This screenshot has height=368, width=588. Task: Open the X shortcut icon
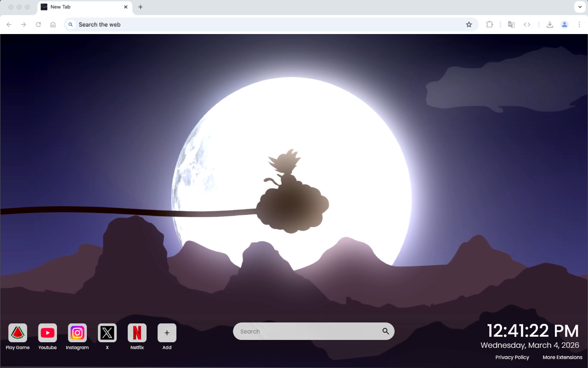tap(107, 333)
